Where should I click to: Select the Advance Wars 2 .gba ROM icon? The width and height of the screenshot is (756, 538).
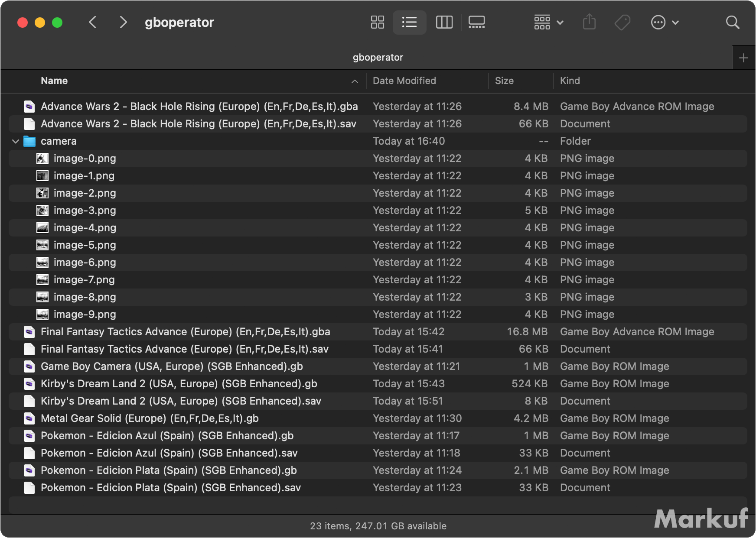tap(29, 107)
